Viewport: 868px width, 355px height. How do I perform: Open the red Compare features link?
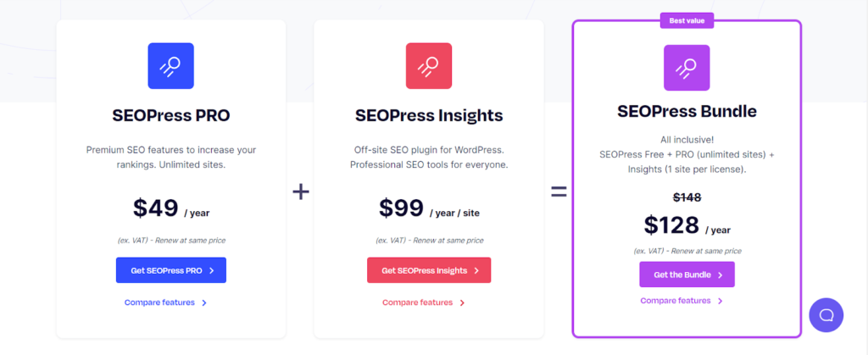(423, 302)
